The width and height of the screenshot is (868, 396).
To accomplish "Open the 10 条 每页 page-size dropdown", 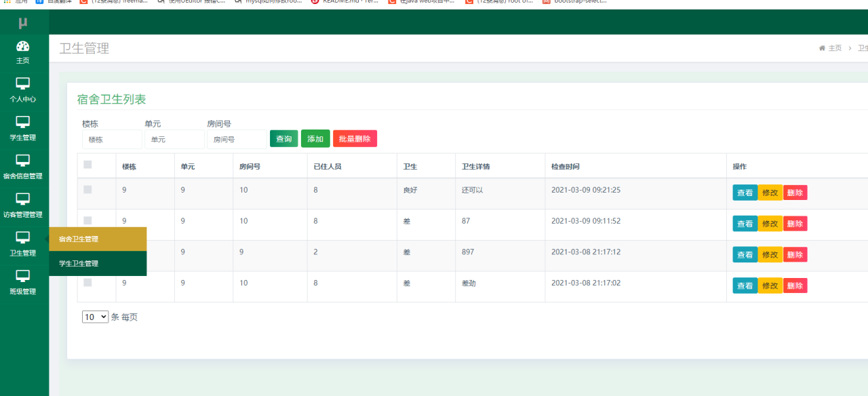I will 95,317.
